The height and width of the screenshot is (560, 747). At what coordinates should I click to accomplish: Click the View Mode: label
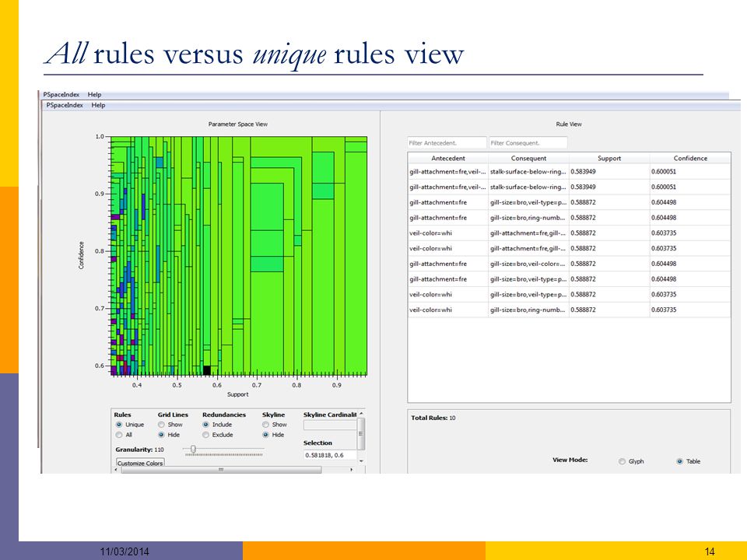pos(570,460)
